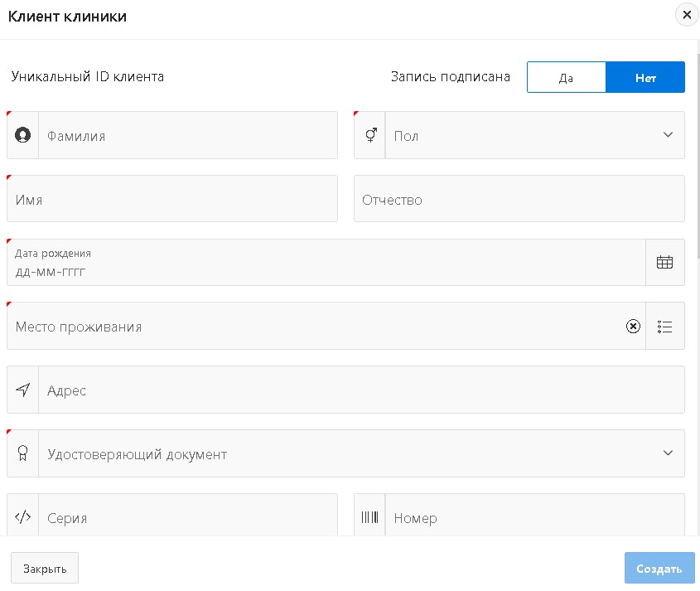Viewport: 700px width, 591px height.
Task: Expand the Пол dropdown
Action: pos(668,135)
